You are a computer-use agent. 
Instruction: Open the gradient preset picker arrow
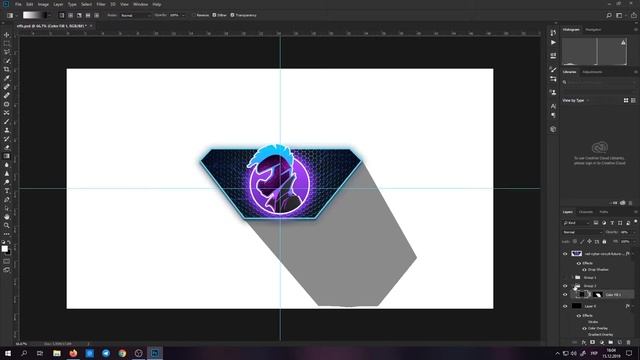[50, 15]
